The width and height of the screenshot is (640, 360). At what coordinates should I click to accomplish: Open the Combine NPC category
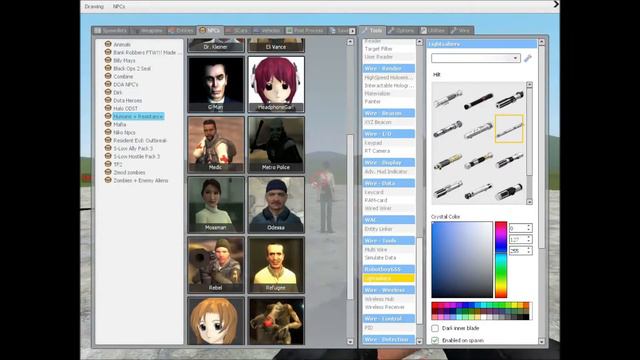[x=123, y=76]
